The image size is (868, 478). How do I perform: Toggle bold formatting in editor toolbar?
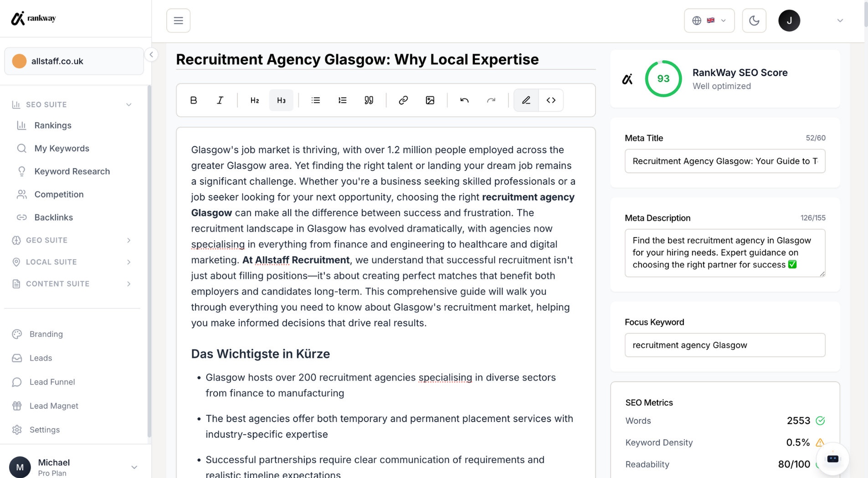point(194,100)
